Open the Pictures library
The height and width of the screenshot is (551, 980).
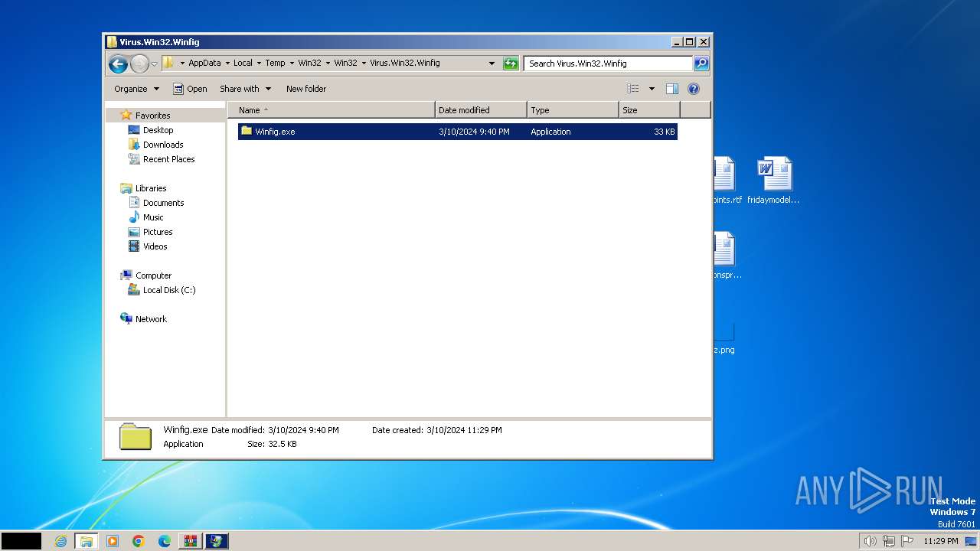[x=158, y=232]
